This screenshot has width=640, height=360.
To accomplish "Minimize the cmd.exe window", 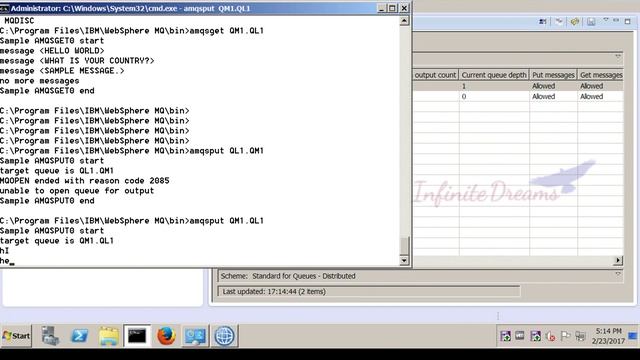I will 381,8.
